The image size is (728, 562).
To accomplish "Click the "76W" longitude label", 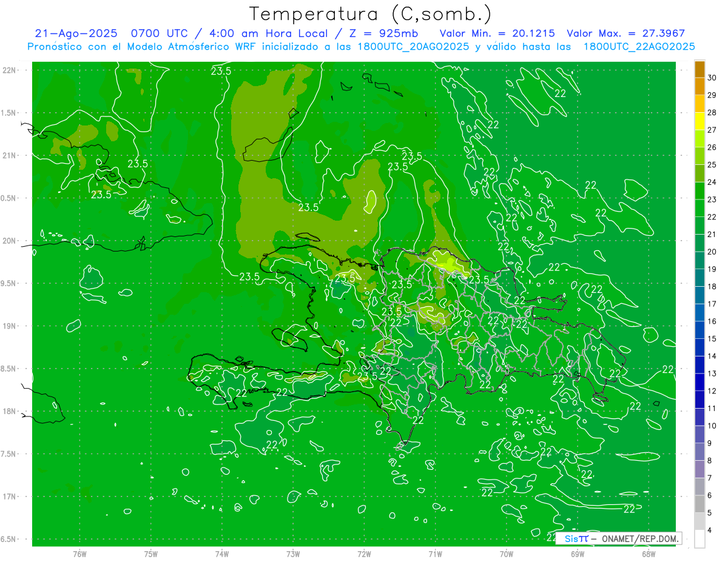I will tap(79, 554).
